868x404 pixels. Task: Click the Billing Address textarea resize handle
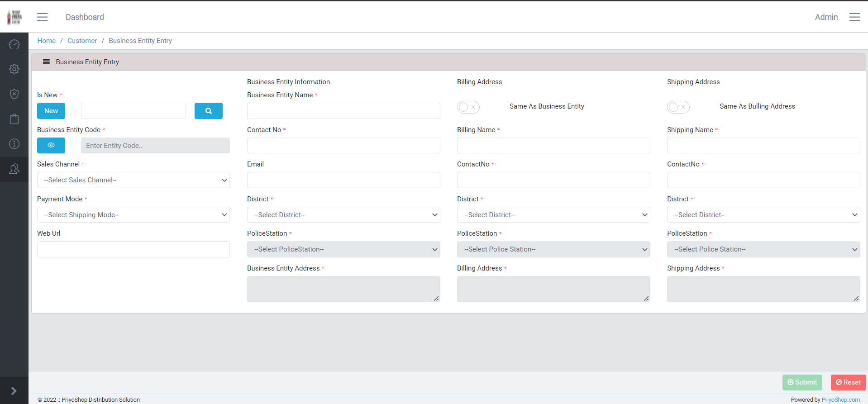pyautogui.click(x=646, y=299)
